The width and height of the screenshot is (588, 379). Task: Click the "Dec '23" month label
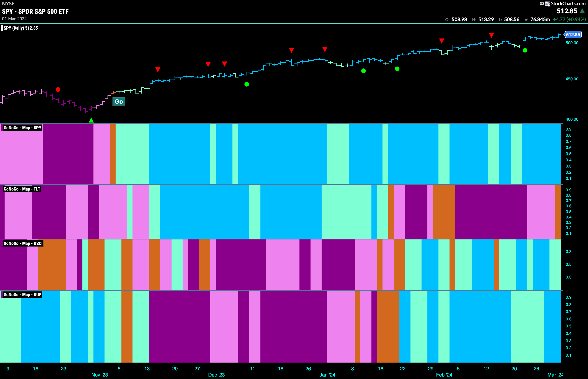click(x=216, y=375)
